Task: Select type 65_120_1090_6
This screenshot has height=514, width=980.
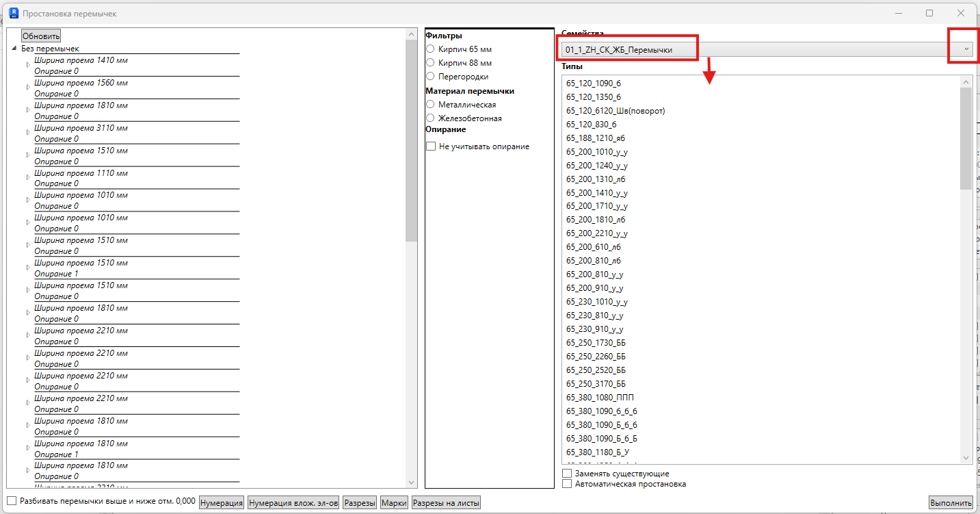Action: (594, 83)
